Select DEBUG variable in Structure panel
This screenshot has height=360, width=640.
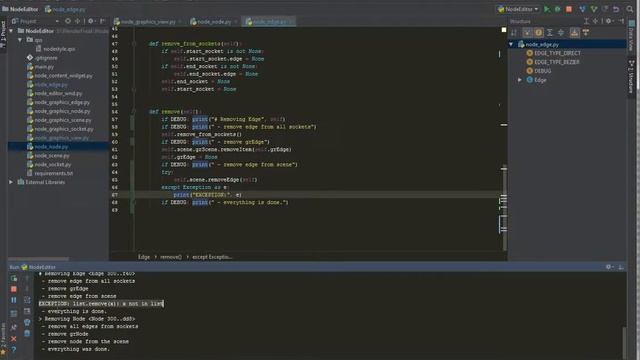click(542, 71)
